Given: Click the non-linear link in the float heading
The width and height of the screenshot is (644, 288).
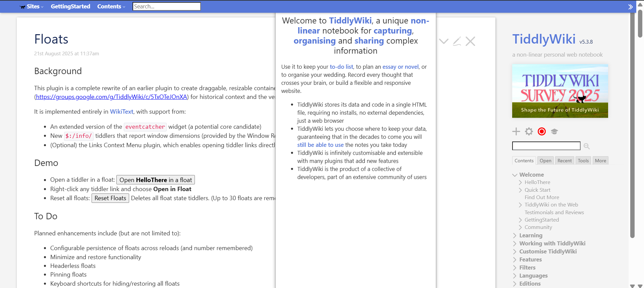Looking at the screenshot, I should (363, 26).
